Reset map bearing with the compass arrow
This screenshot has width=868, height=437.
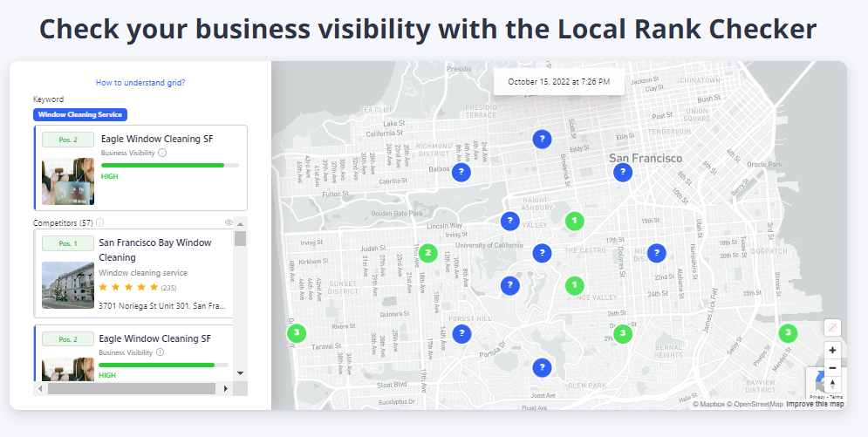tap(832, 385)
